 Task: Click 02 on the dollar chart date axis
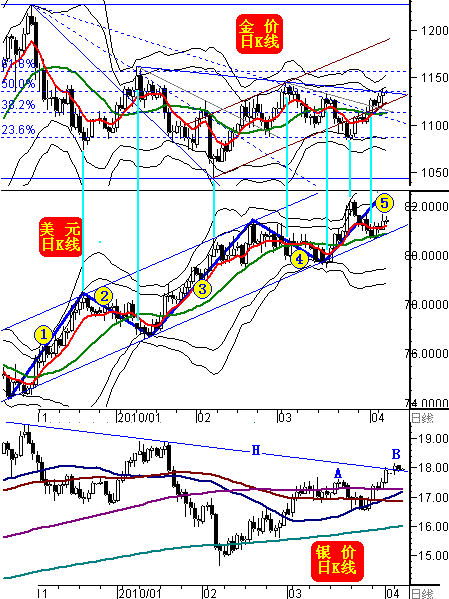(x=204, y=418)
